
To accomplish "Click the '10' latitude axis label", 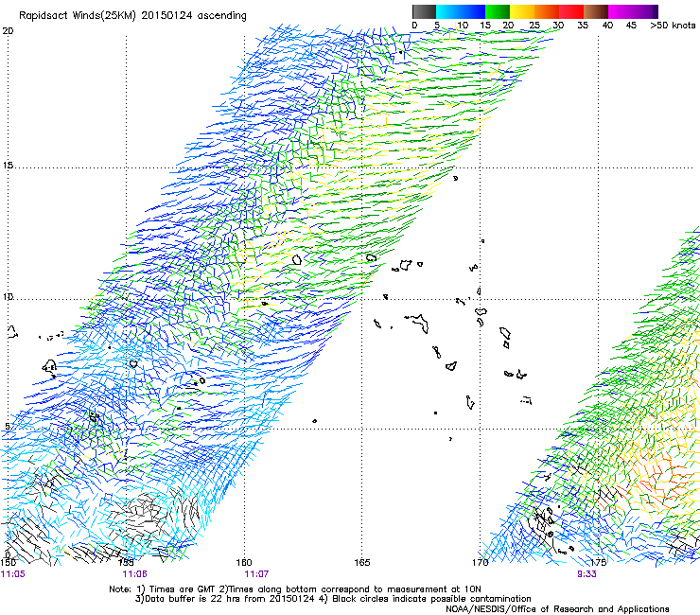I will pyautogui.click(x=8, y=297).
